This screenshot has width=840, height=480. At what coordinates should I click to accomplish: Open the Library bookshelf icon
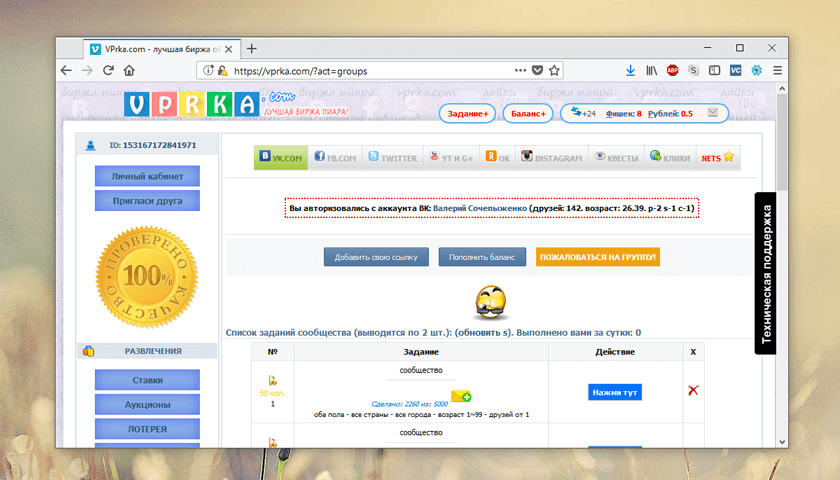point(651,70)
